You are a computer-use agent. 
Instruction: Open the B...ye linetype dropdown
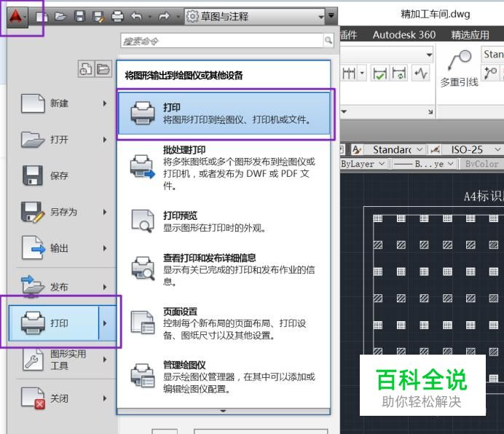423,164
